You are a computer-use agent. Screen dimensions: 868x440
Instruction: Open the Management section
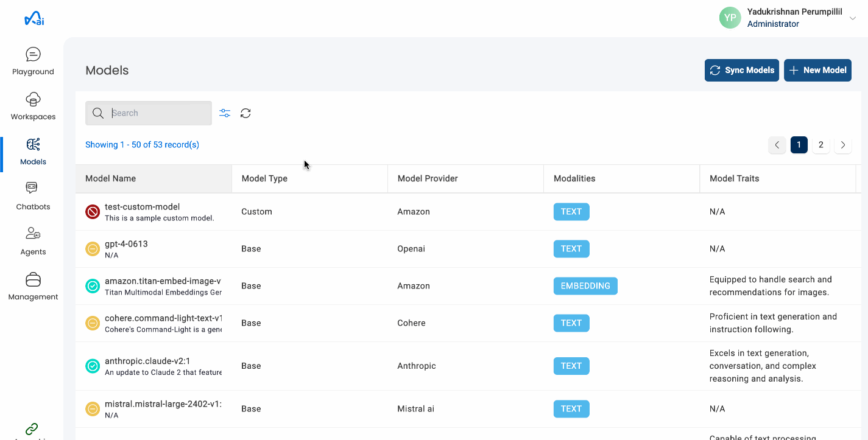(33, 287)
